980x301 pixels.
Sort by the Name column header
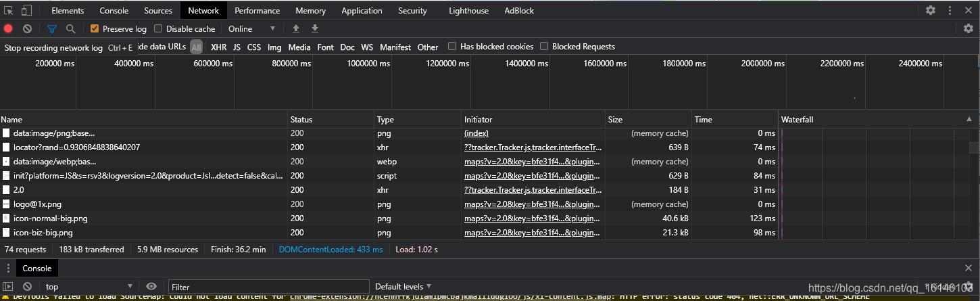pyautogui.click(x=144, y=120)
